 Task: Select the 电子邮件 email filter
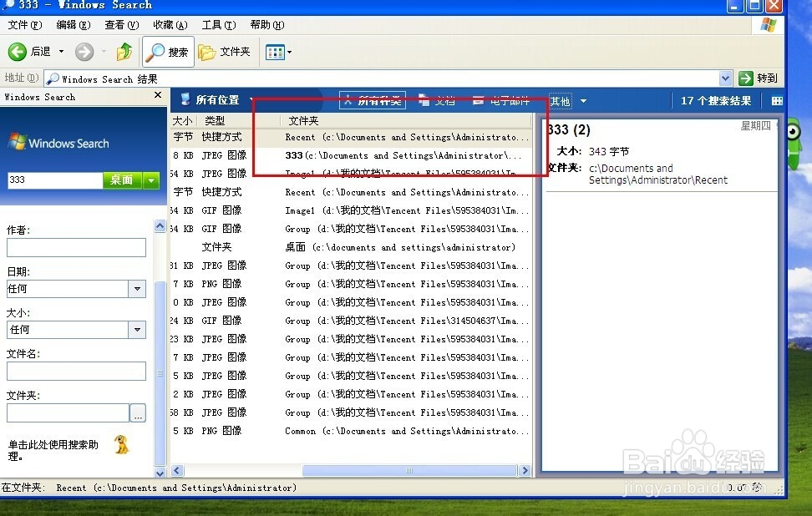click(x=501, y=100)
